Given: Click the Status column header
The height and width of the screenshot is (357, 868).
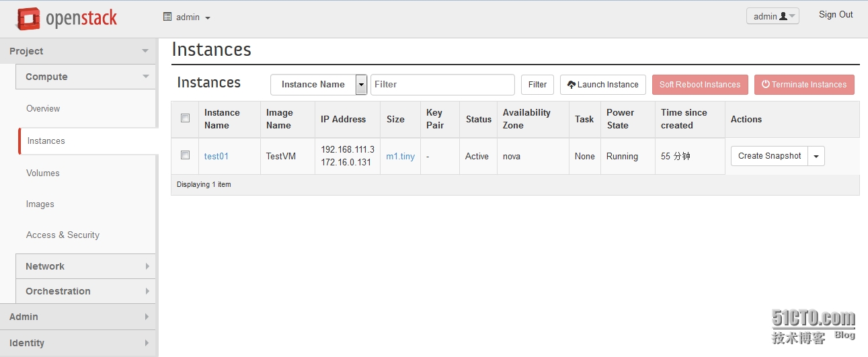Looking at the screenshot, I should tap(479, 119).
